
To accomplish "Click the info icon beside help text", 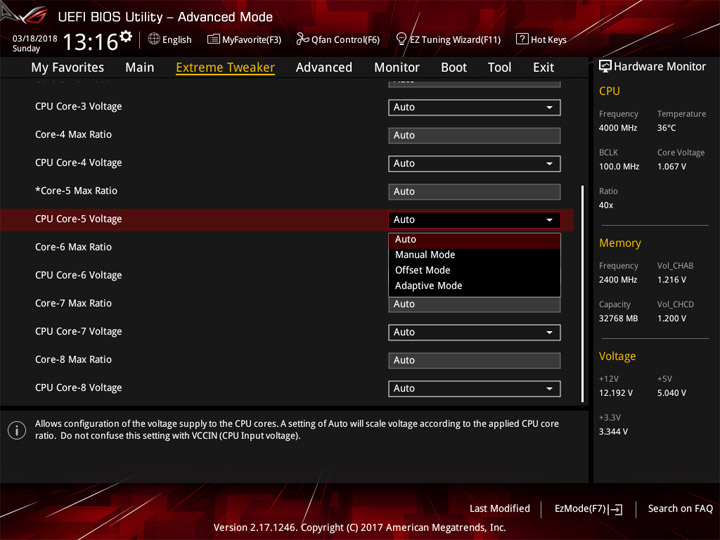I will [x=17, y=430].
